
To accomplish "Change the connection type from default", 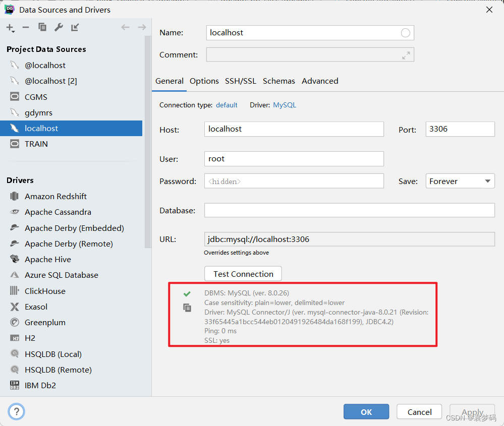I will pyautogui.click(x=227, y=105).
